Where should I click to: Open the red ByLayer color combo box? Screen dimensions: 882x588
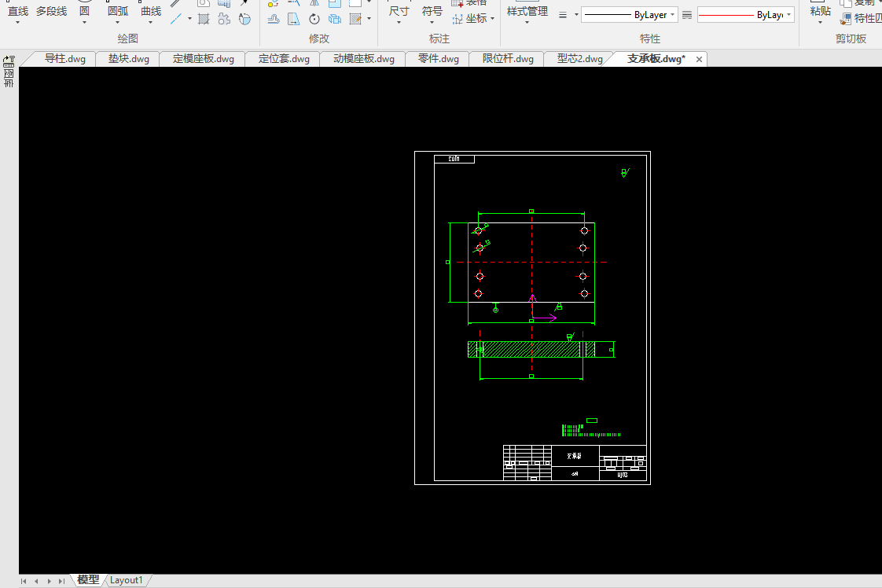[x=745, y=15]
